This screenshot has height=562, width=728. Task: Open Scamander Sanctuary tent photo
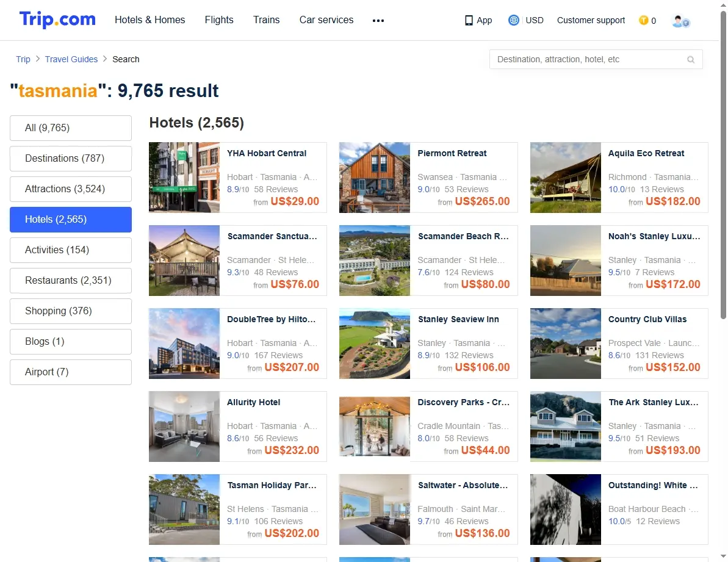[184, 261]
